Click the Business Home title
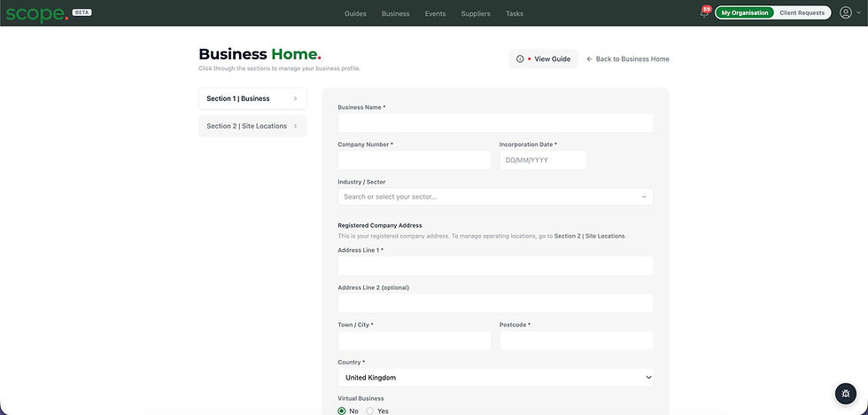The image size is (868, 415). 260,54
